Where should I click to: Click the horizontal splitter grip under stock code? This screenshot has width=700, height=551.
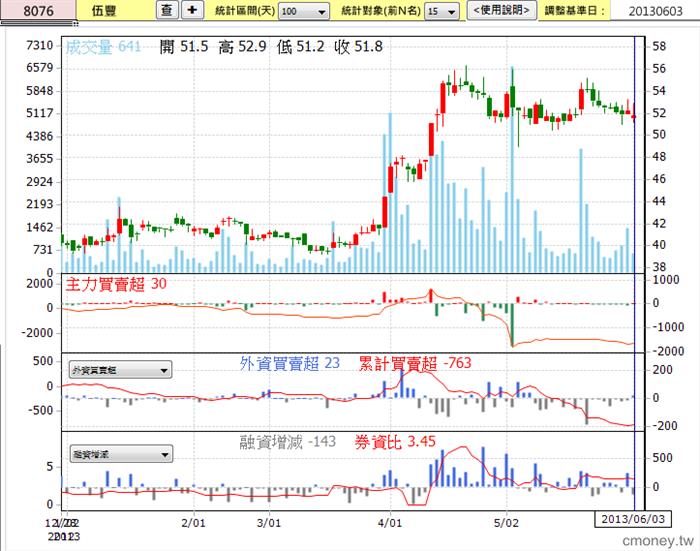tap(39, 23)
